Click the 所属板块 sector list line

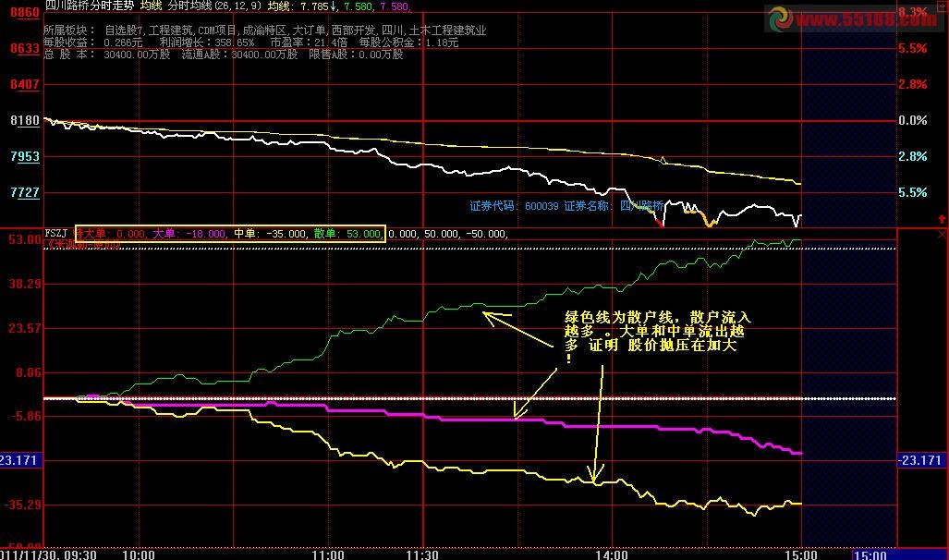265,30
